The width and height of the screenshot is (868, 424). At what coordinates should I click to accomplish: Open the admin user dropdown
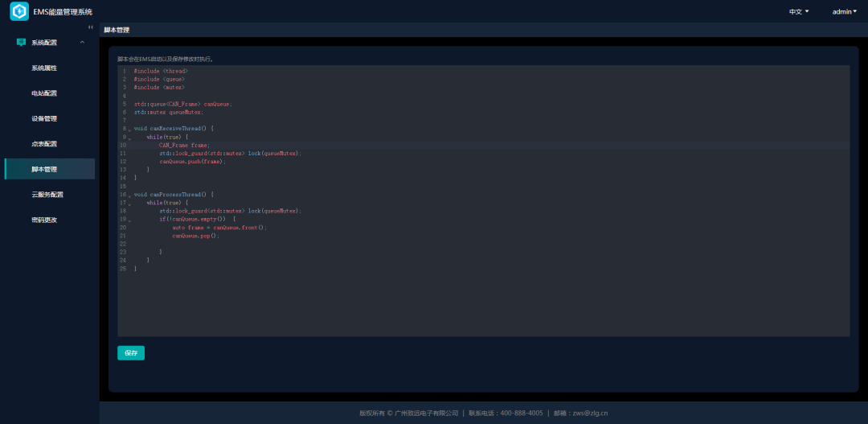844,11
